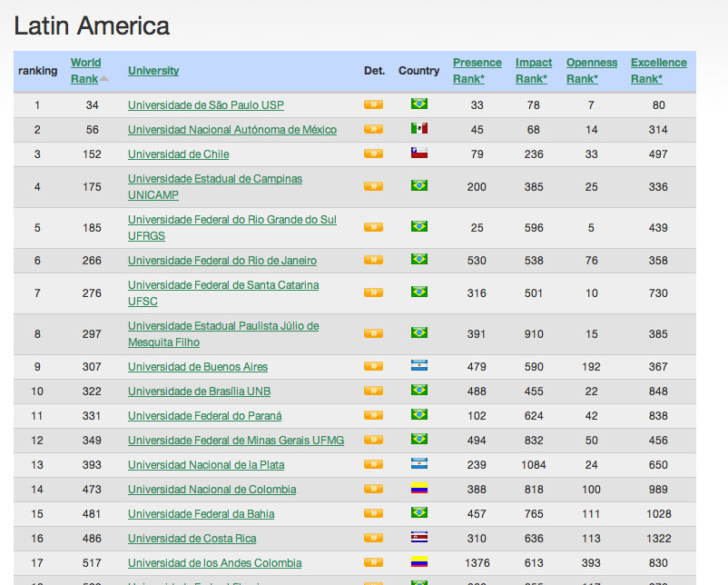This screenshot has width=728, height=585.
Task: Select the 'Det.' column header text
Action: click(x=374, y=71)
